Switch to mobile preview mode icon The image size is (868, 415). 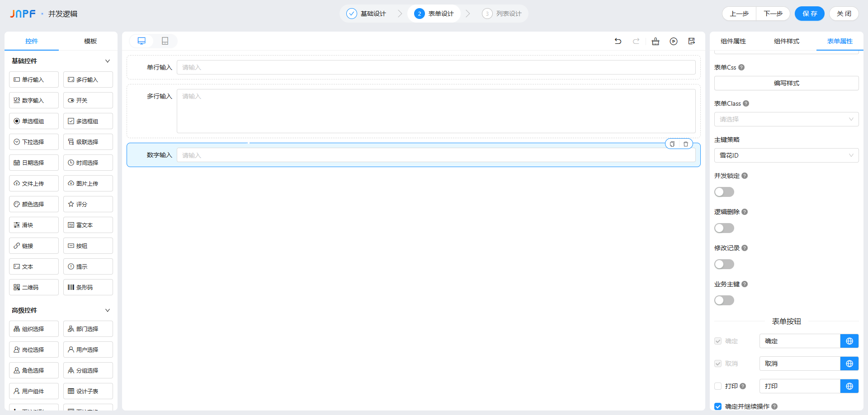coord(165,41)
